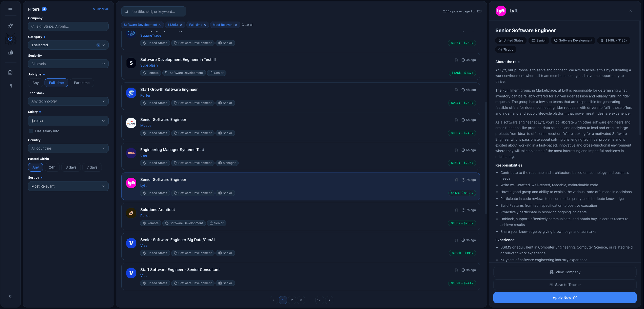Bookmark the Lyft Senior Software Engineer listing
Image resolution: width=644 pixels, height=309 pixels.
tap(457, 180)
